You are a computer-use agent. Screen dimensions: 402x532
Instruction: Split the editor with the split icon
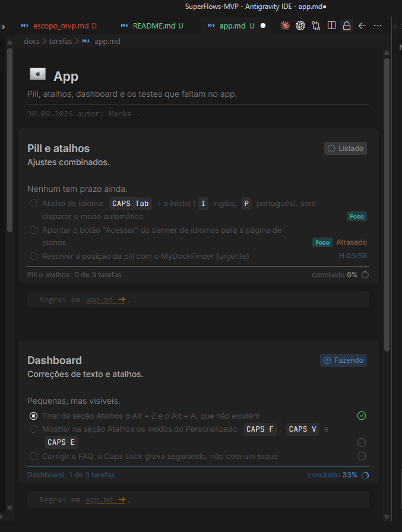(x=331, y=26)
